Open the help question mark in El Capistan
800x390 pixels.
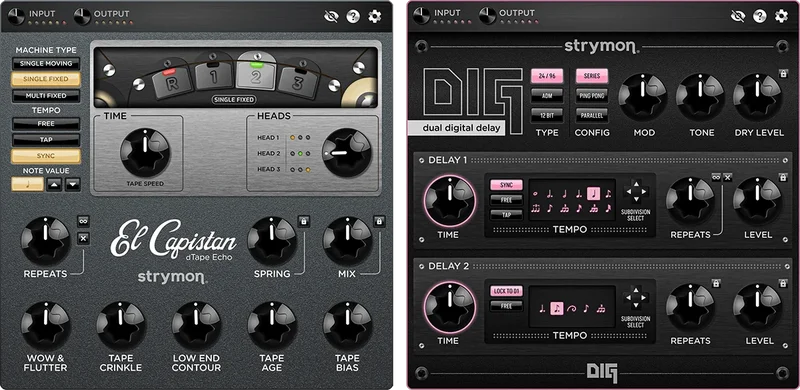tap(353, 16)
